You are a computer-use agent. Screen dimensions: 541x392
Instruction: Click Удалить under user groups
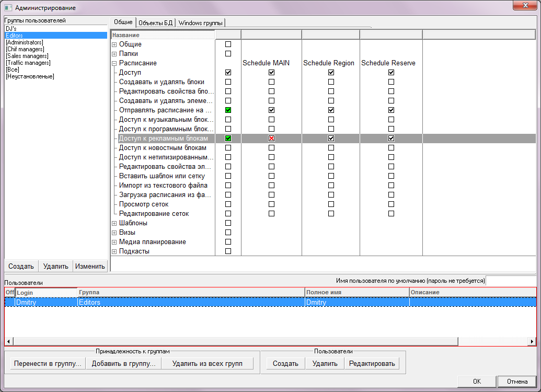[x=55, y=267]
